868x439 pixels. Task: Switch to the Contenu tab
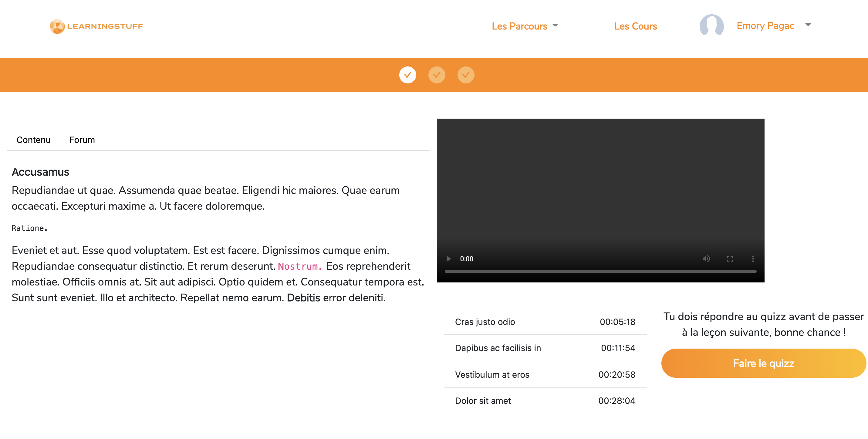click(x=33, y=140)
